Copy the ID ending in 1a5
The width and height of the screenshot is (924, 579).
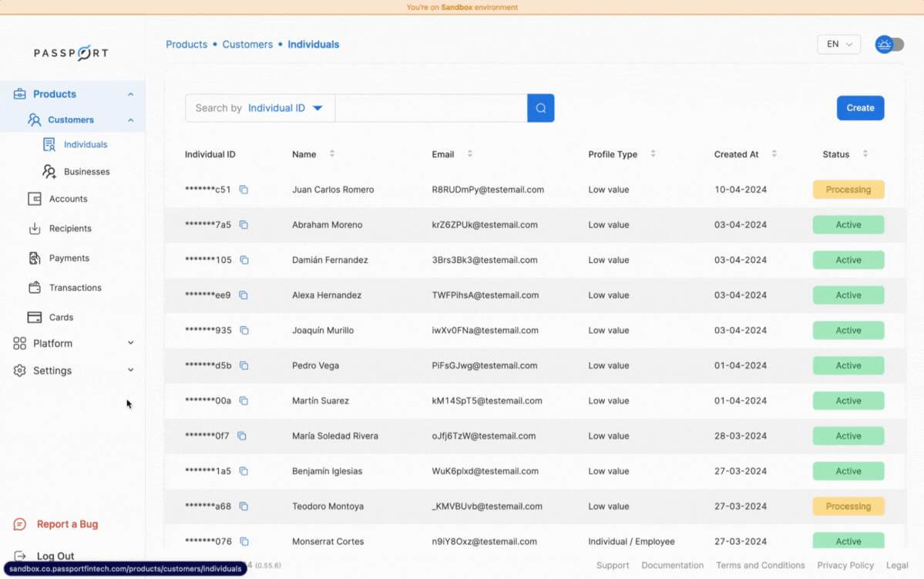244,471
